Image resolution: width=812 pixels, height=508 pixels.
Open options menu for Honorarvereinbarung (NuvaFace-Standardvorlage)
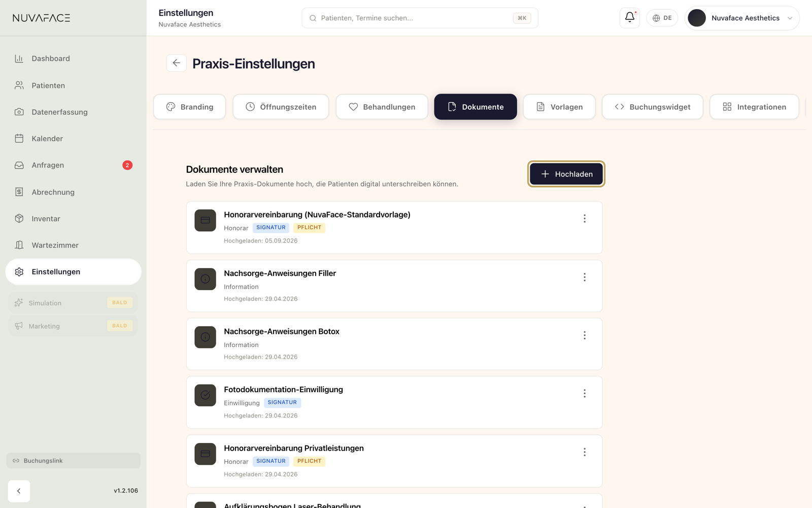pyautogui.click(x=585, y=218)
